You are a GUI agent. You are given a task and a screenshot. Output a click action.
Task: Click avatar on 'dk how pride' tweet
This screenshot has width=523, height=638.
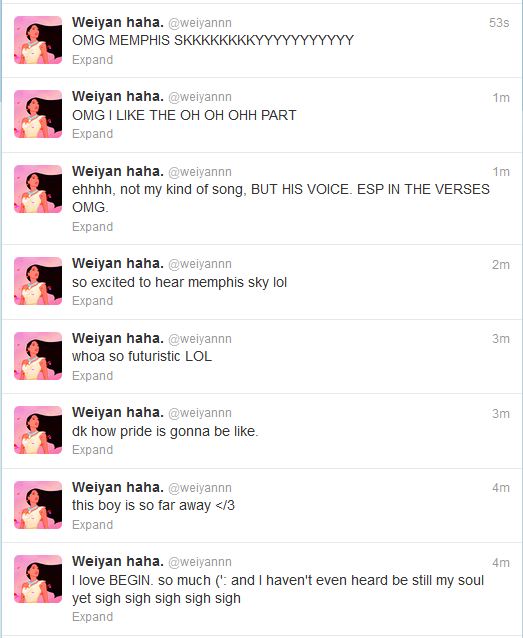[x=38, y=430]
